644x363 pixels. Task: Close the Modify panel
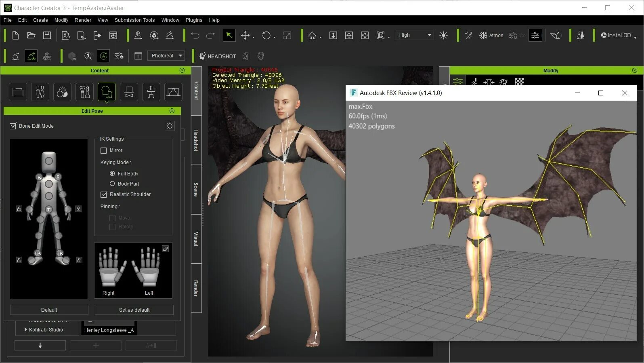[635, 70]
